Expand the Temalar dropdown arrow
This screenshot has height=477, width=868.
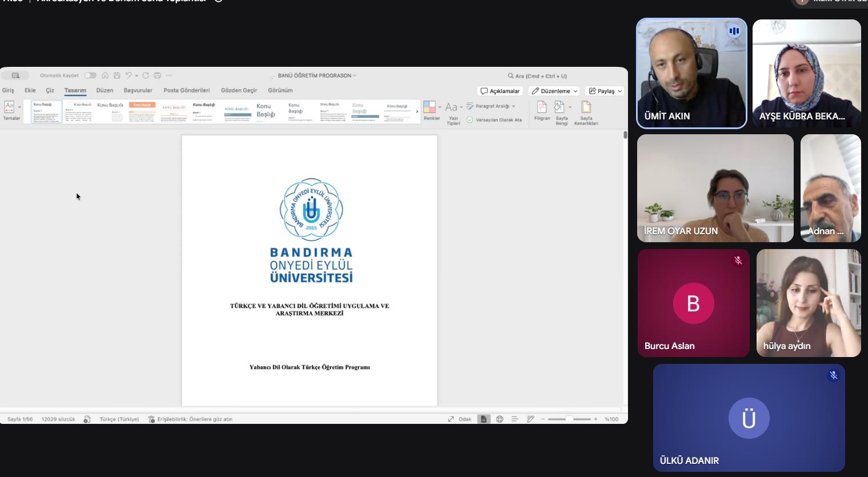19,107
